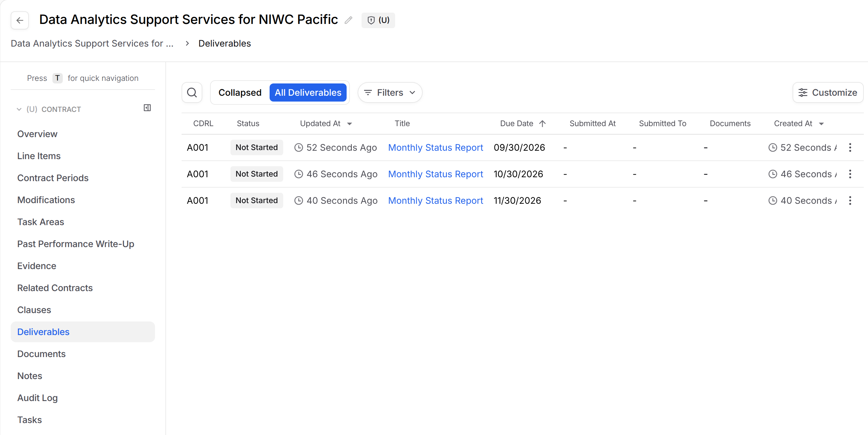The width and height of the screenshot is (868, 435).
Task: Open row actions for 10/30/2026 deliverable
Action: coord(850,174)
